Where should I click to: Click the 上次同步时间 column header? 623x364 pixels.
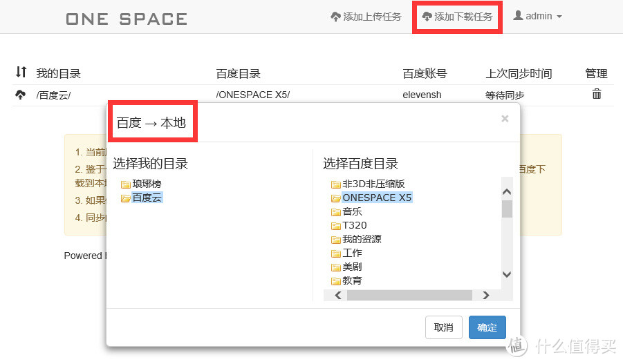pyautogui.click(x=519, y=73)
